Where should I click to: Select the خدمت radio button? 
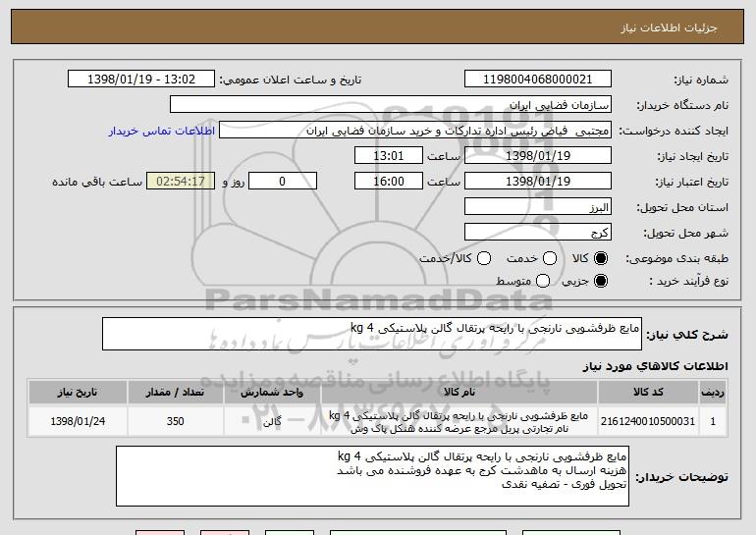[x=550, y=258]
